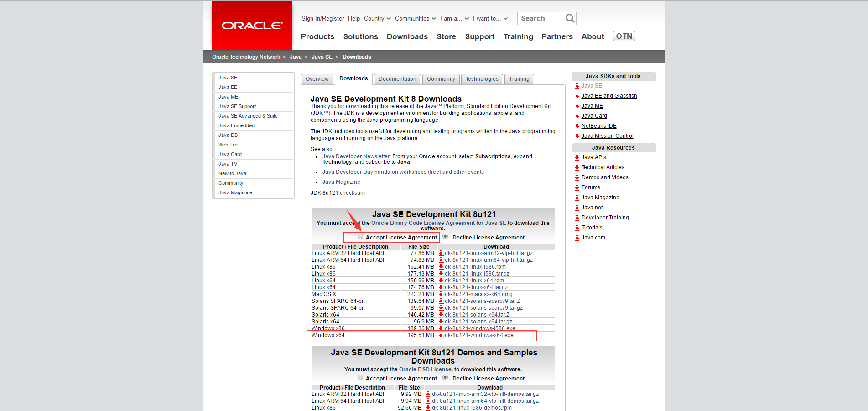Click download icon for jdk-8u121-linux-x64.tar.gz
The height and width of the screenshot is (411, 868).
(441, 287)
